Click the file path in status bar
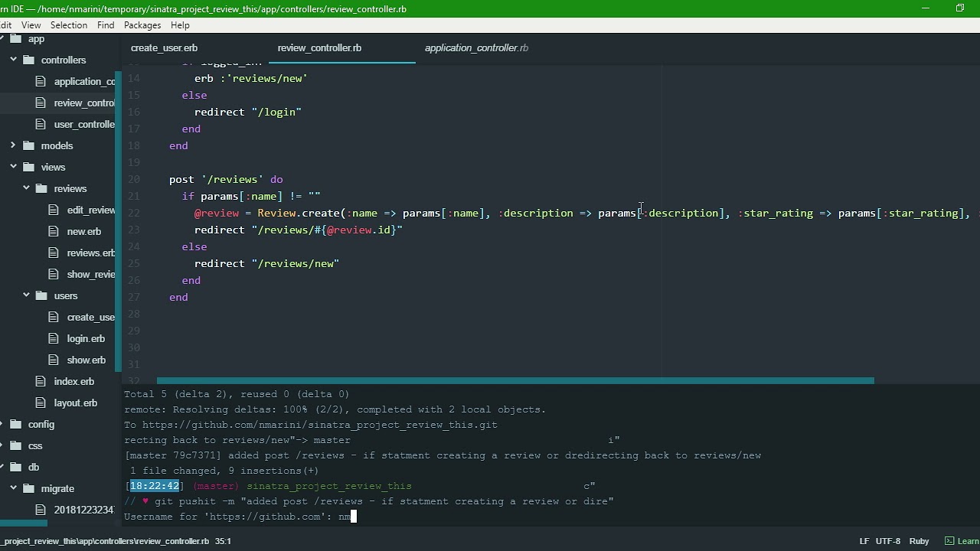This screenshot has width=980, height=551. point(104,541)
